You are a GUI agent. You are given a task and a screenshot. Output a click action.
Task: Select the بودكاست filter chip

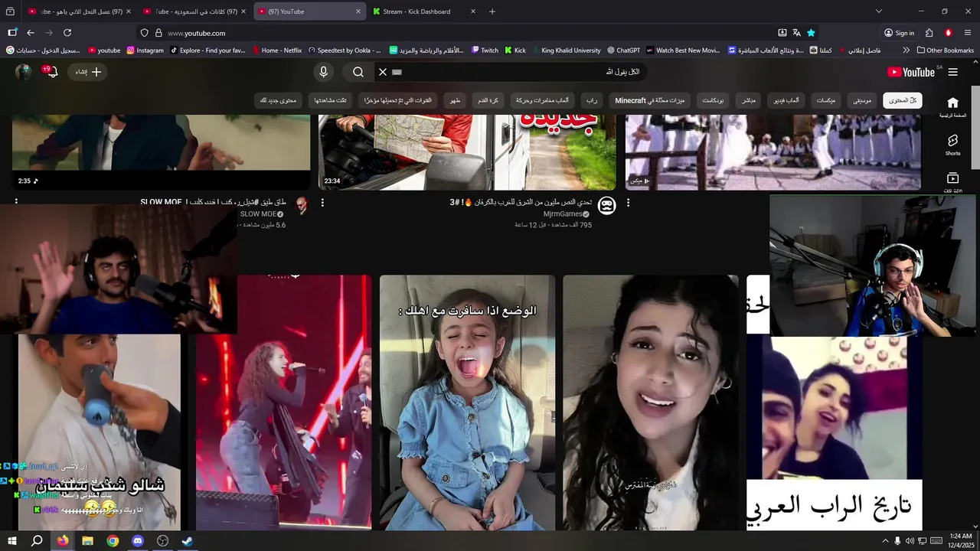713,101
